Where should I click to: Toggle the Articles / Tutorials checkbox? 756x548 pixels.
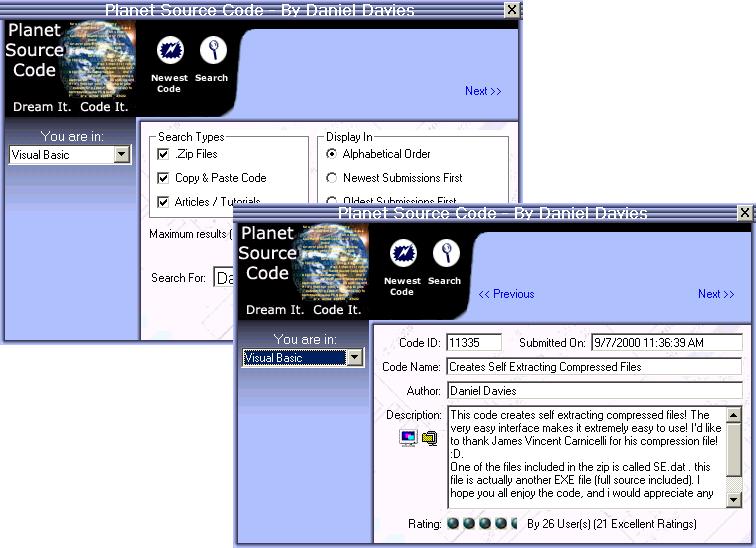coord(163,201)
